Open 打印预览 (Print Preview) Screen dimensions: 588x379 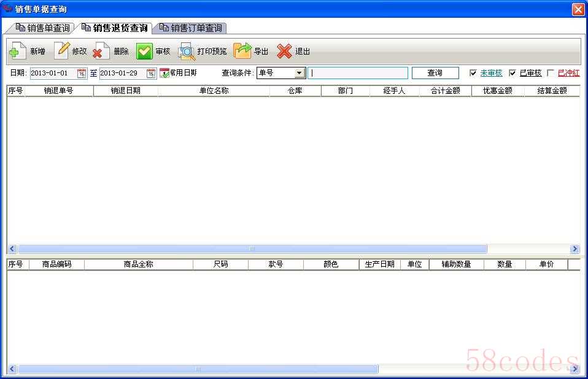[187, 51]
